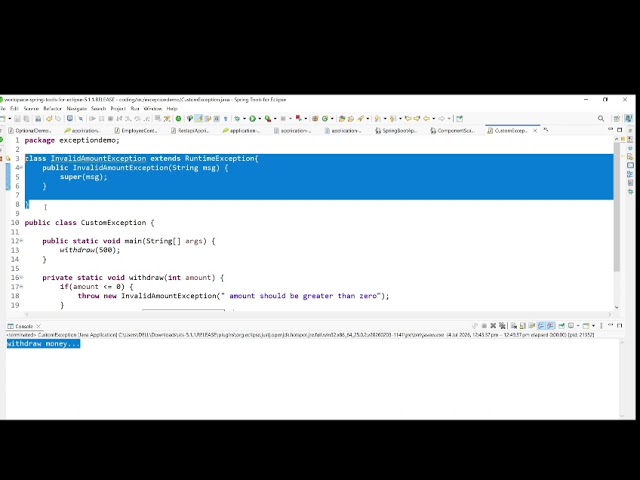Click the New Java Class green icon
The width and height of the screenshot is (640, 480).
point(325,119)
